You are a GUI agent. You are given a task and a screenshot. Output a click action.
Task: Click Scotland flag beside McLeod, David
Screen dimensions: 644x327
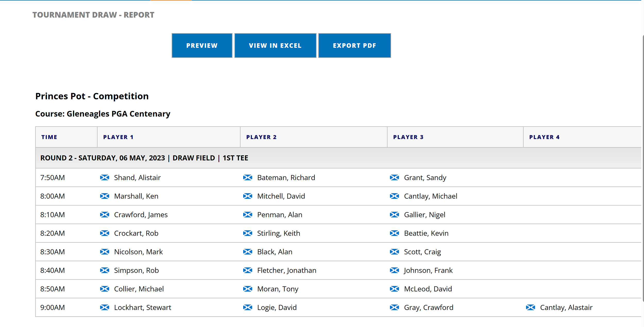(394, 289)
